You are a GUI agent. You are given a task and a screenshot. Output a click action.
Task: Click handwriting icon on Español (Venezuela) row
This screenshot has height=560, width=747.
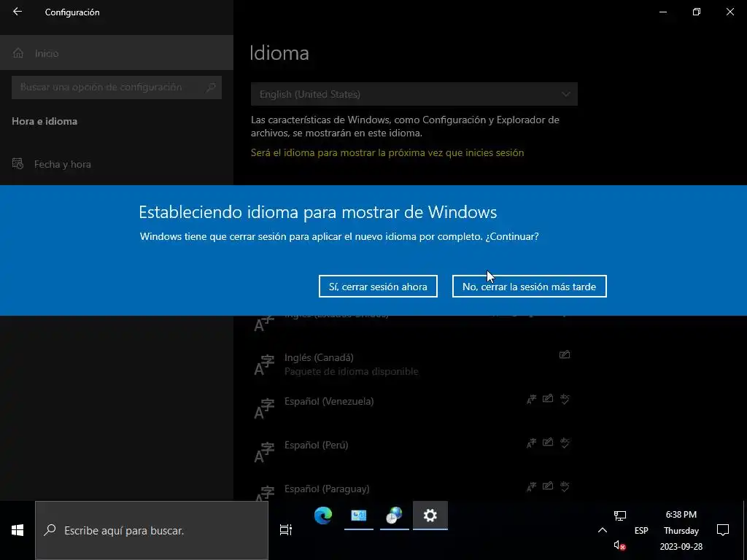coord(548,399)
